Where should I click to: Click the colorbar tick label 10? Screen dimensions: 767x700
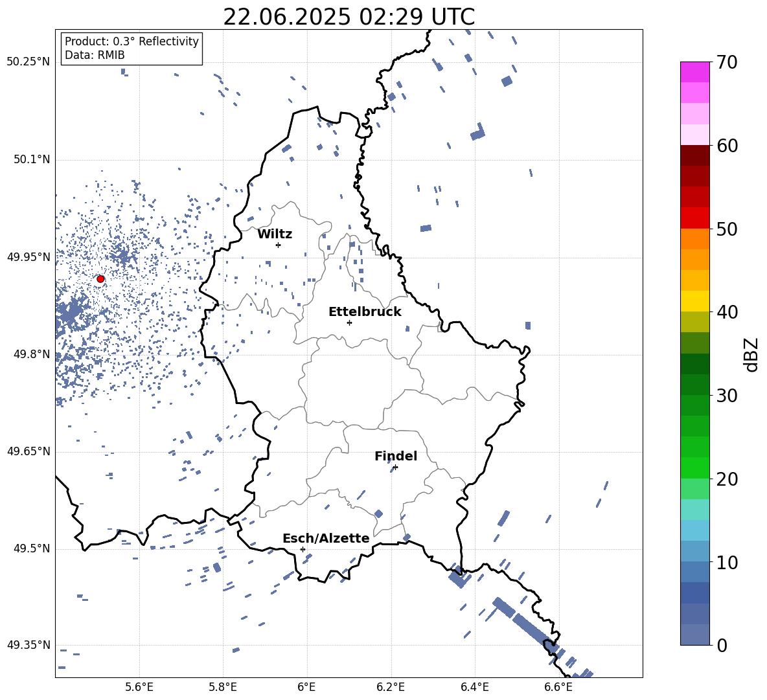pyautogui.click(x=727, y=563)
